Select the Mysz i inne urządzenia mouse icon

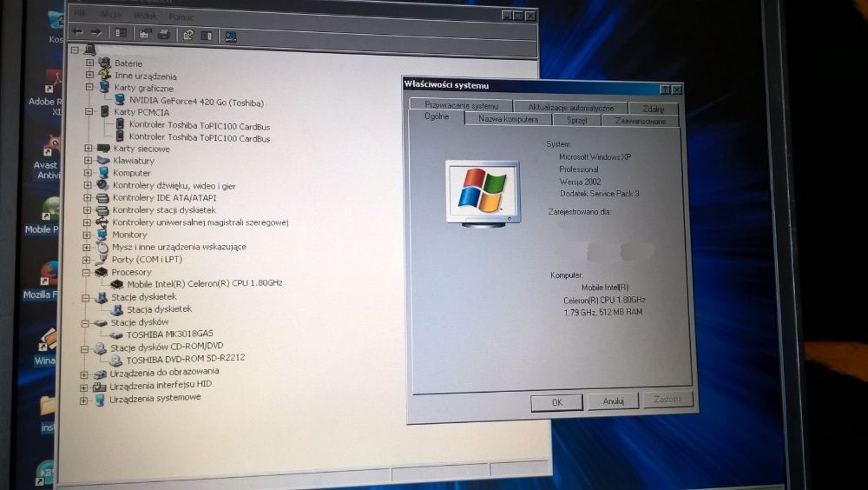pos(102,247)
